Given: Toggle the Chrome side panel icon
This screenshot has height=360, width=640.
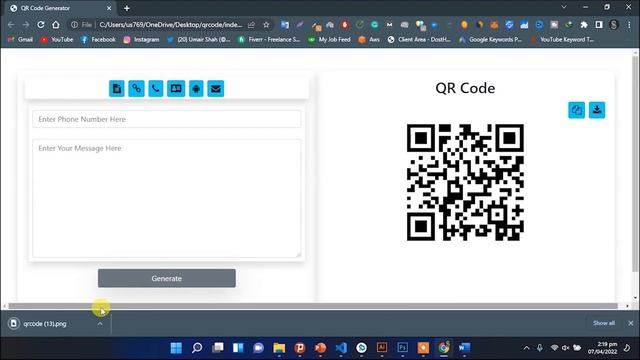Looking at the screenshot, I should coord(599,25).
